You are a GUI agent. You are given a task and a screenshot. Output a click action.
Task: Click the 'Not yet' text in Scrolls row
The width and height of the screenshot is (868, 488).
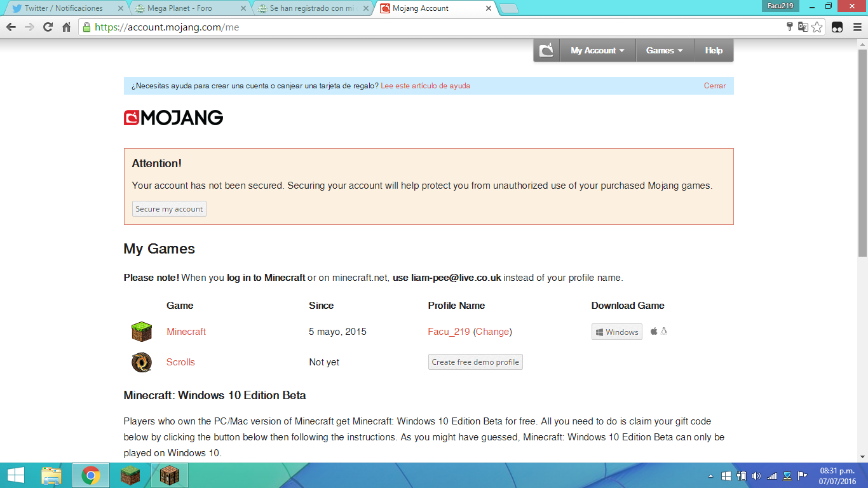(324, 362)
